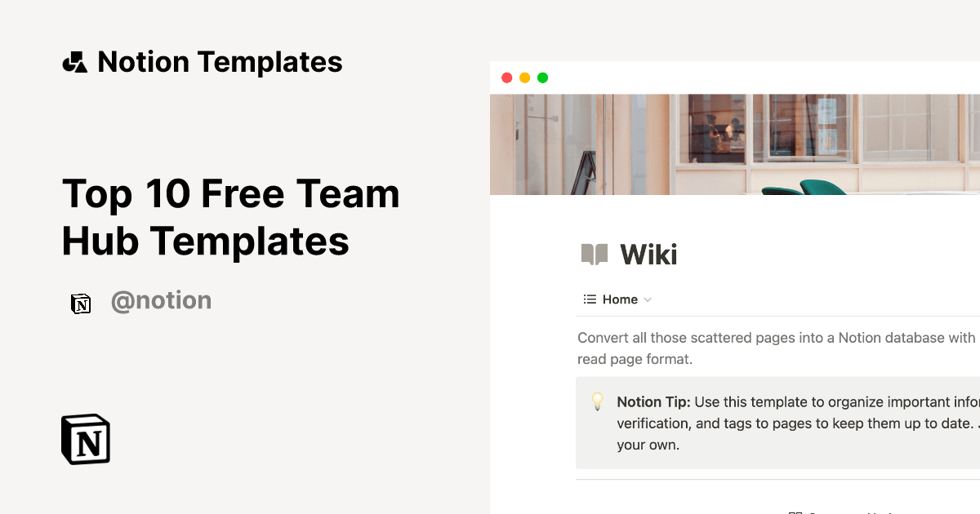Click the cover image above the Wiki page
Image resolution: width=980 pixels, height=514 pixels.
(x=735, y=143)
